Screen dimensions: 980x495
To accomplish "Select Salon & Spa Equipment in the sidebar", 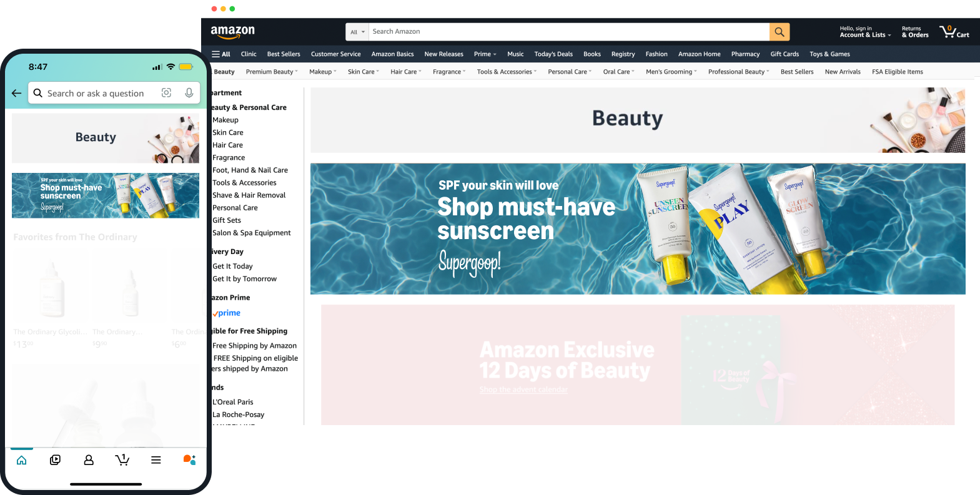I will click(252, 233).
